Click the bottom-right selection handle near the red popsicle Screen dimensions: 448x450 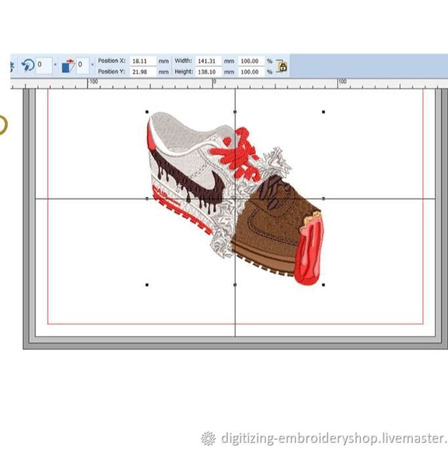[323, 285]
